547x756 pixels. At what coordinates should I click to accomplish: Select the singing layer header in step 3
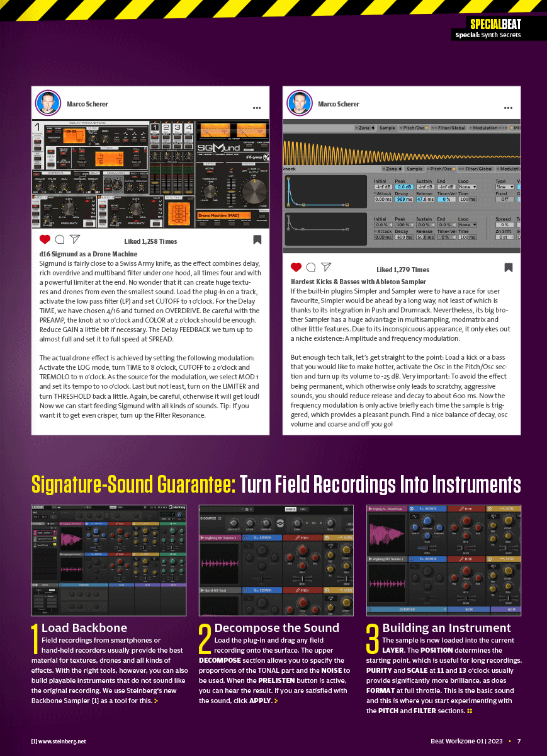click(x=387, y=509)
